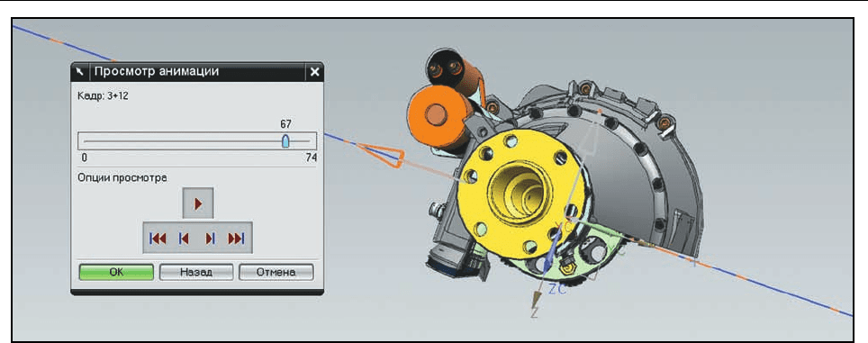Step back one frame
Image resolution: width=868 pixels, height=343 pixels.
(183, 239)
